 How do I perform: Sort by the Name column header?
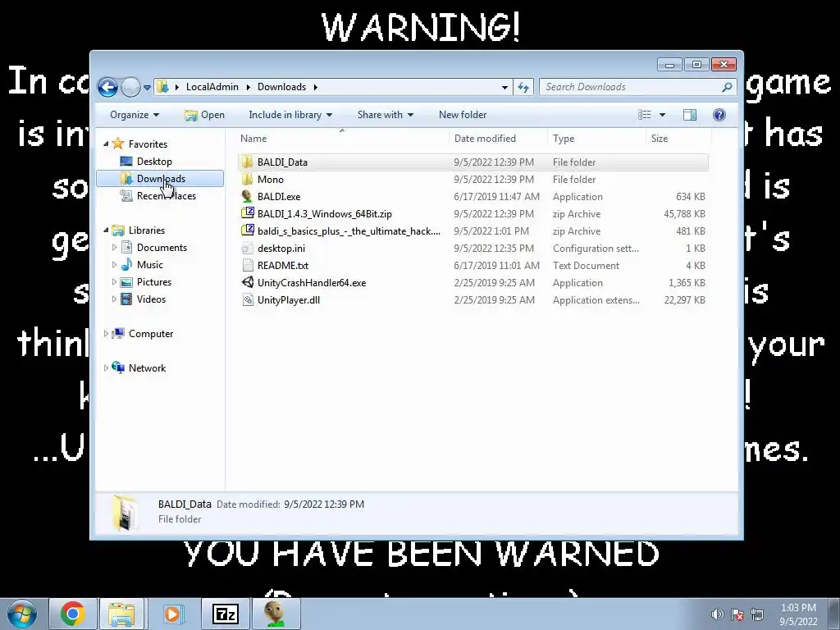click(343, 138)
